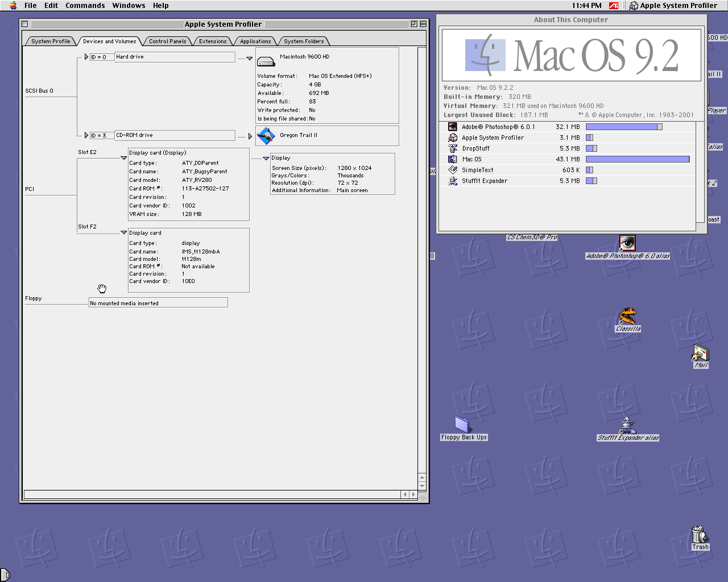The width and height of the screenshot is (728, 582).
Task: Click the Mac OS icon in memory list
Action: 453,159
